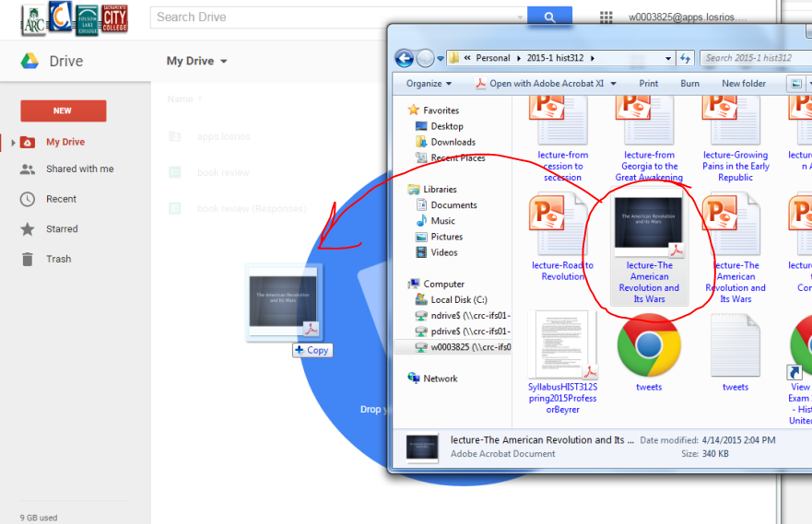Open Music library in Explorer

click(x=436, y=221)
